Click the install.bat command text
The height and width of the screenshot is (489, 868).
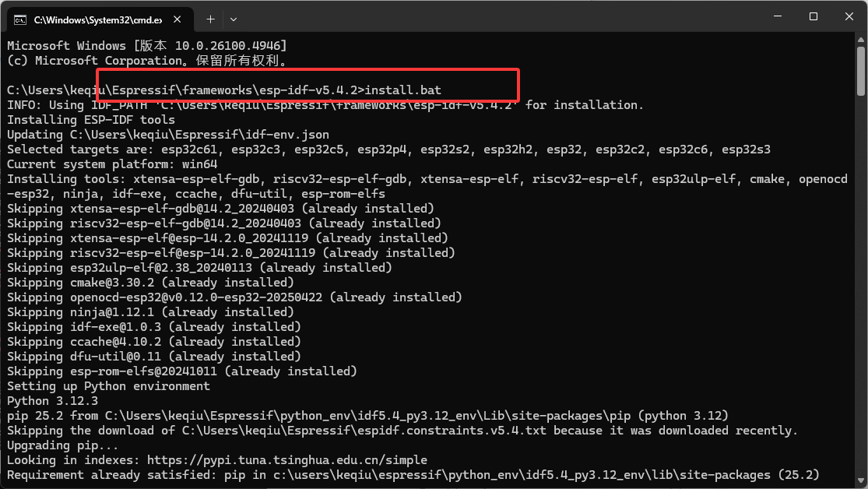click(402, 90)
